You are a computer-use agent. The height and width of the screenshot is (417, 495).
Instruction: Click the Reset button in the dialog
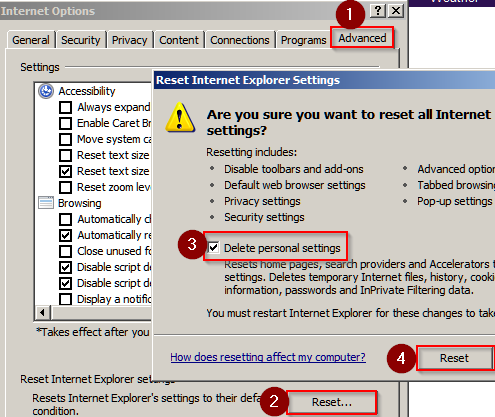pyautogui.click(x=455, y=358)
